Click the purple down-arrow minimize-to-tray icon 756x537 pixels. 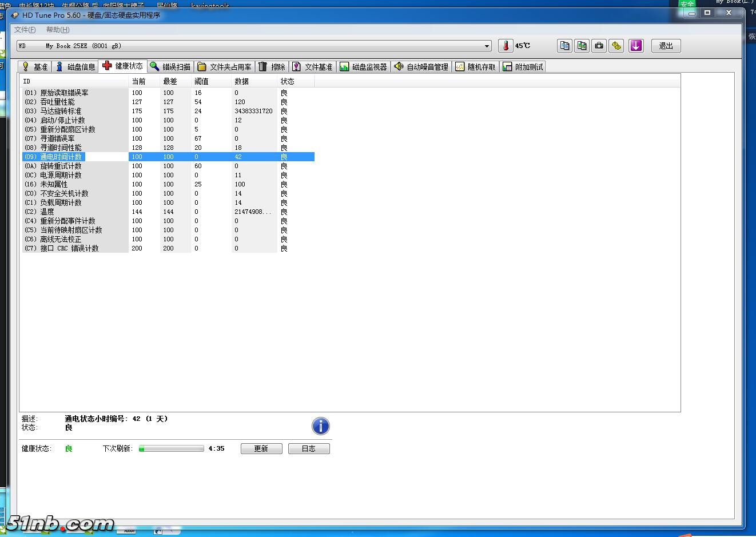(636, 46)
